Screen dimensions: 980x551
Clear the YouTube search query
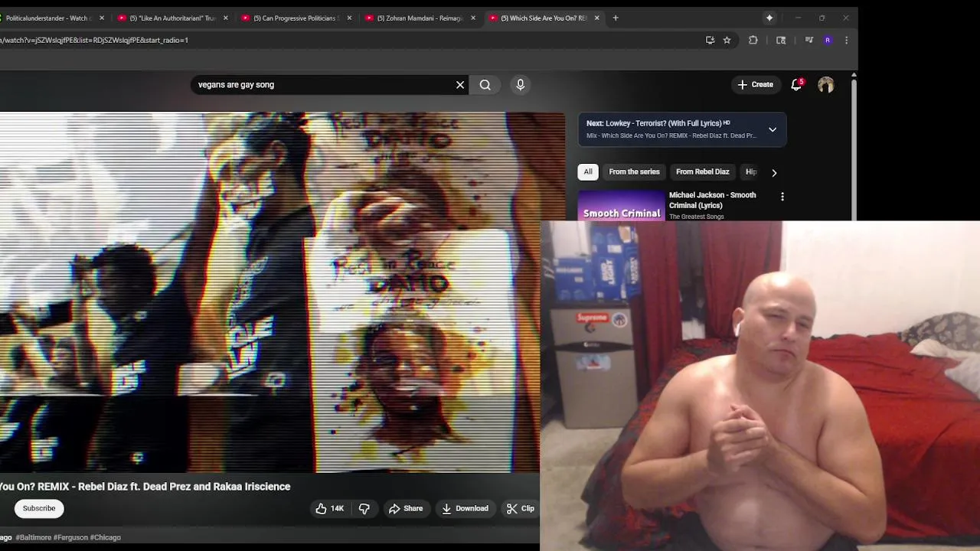(x=460, y=85)
